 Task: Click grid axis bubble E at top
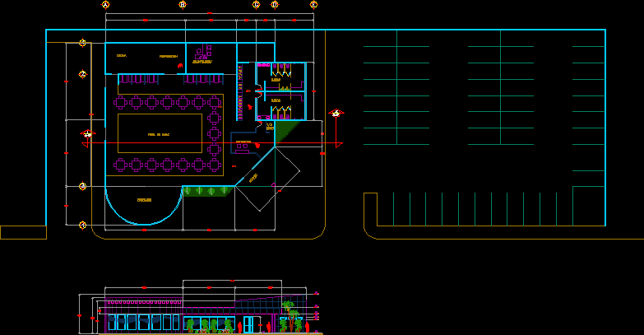(313, 5)
